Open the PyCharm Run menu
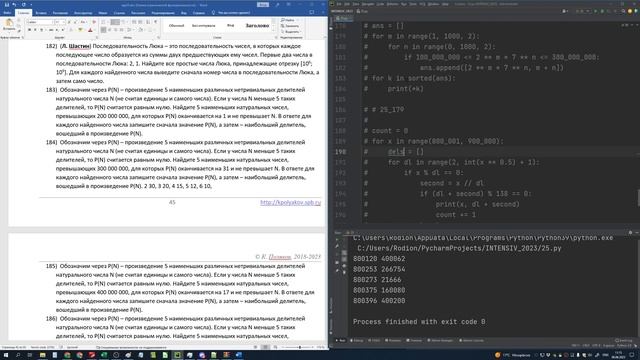This screenshot has width=640, height=360. click(404, 4)
